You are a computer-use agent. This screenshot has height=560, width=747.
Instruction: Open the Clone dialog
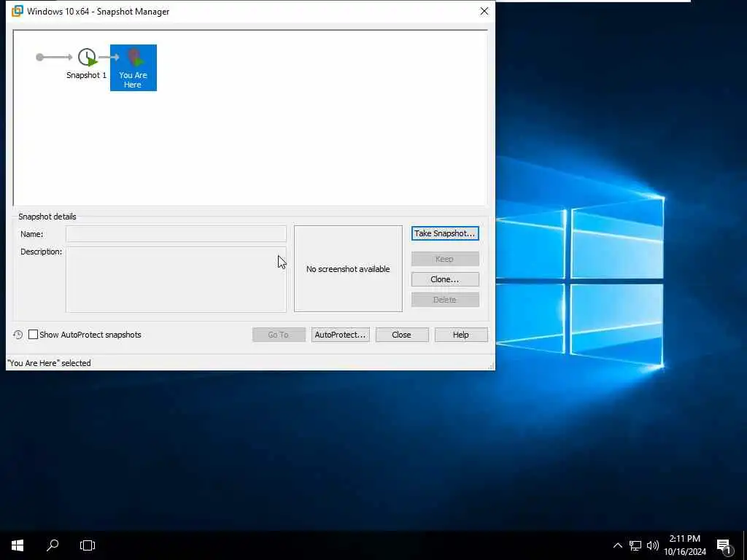click(445, 279)
